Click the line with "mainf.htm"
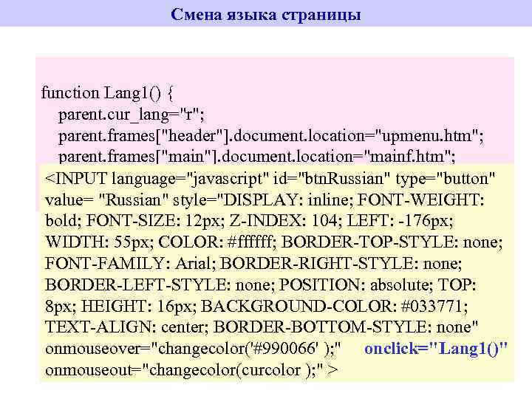 pos(256,157)
